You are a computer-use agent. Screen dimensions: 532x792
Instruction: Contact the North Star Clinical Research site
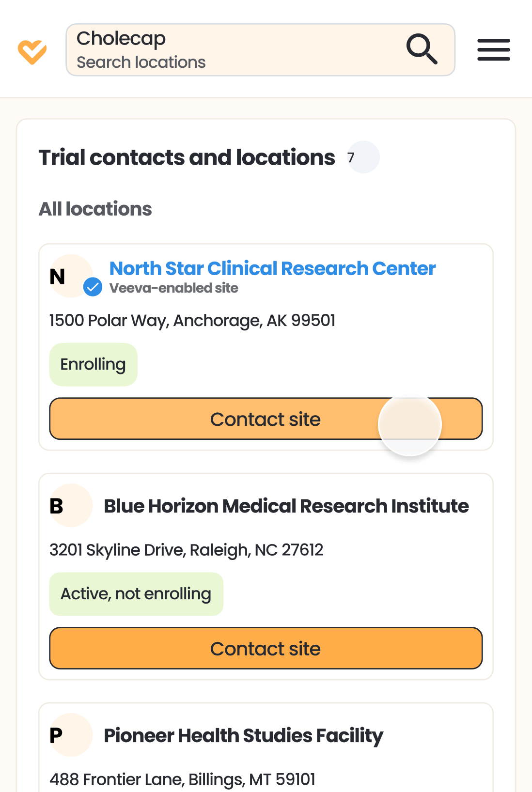click(x=266, y=419)
